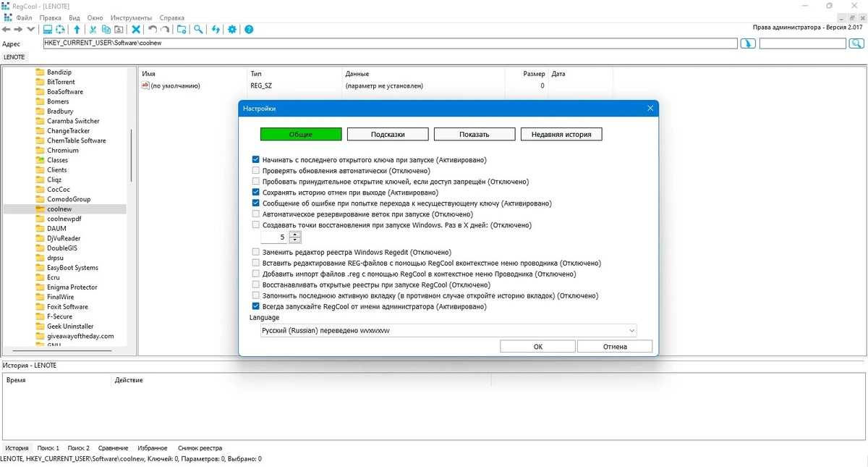Click the blue question mark help icon
The height and width of the screenshot is (467, 868).
tap(249, 30)
